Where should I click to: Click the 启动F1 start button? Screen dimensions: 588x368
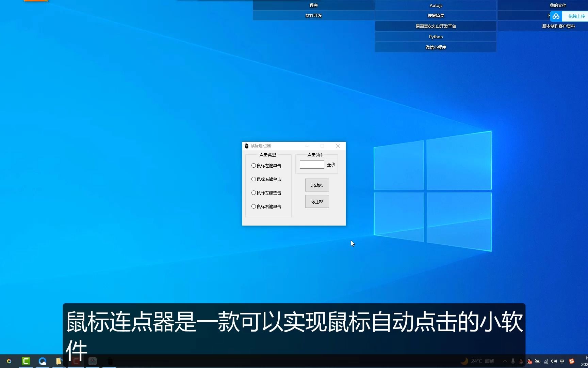coord(317,185)
